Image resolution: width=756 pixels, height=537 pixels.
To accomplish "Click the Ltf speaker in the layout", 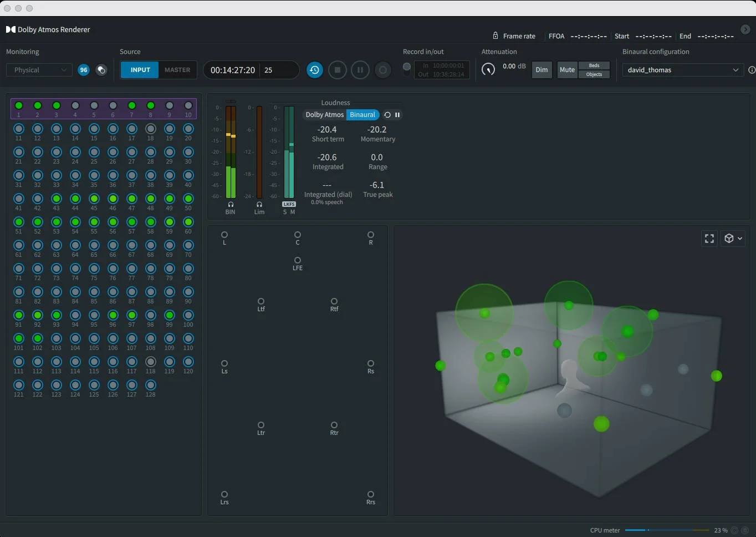I will 261,301.
